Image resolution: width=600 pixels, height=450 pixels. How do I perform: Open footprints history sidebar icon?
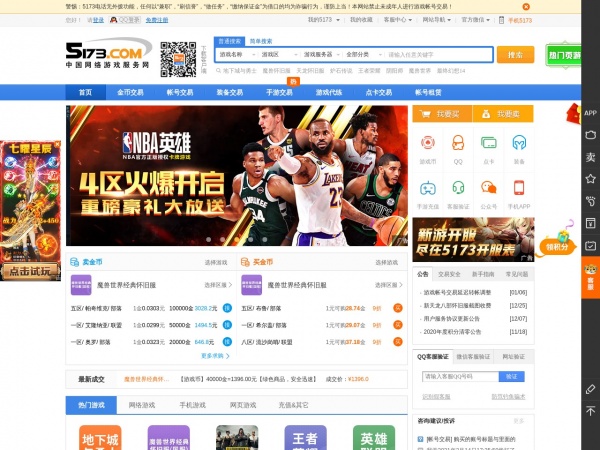590,201
